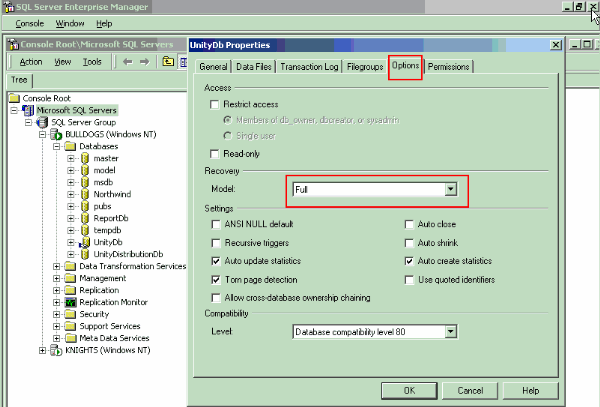
Task: Check the Auto close option
Action: coord(409,224)
